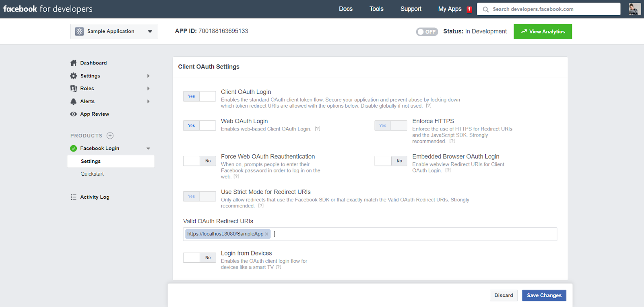Open help for Client OAuth Login

pos(429,106)
